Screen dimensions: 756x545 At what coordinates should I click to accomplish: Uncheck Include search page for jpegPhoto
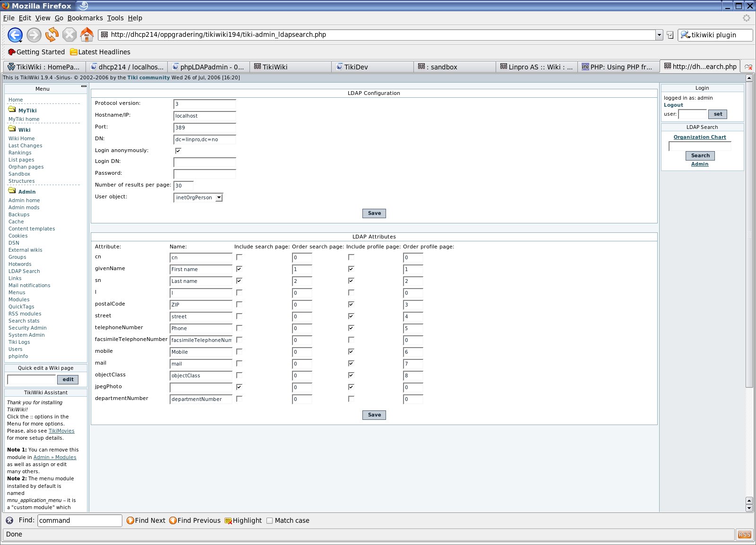[x=240, y=387]
